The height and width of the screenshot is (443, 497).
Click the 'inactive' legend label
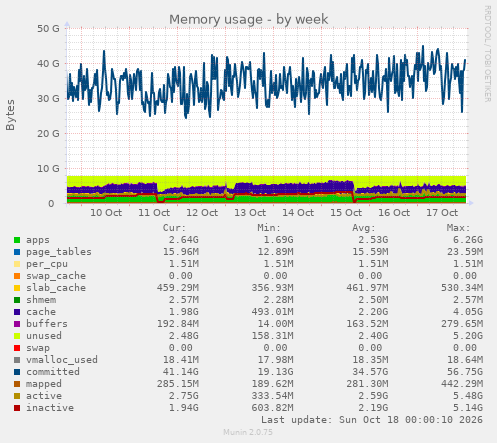pos(50,408)
